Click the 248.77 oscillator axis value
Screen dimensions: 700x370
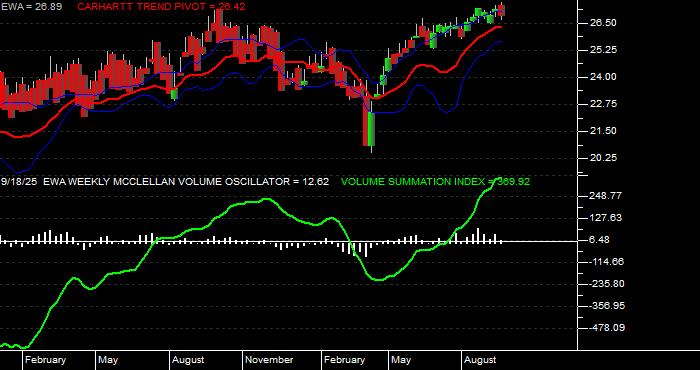(606, 196)
